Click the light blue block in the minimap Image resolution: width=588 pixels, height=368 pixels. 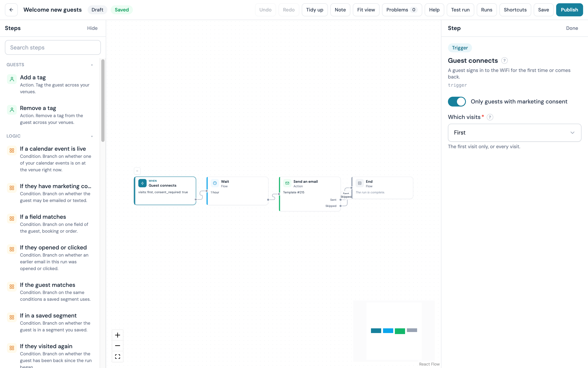[x=388, y=331]
